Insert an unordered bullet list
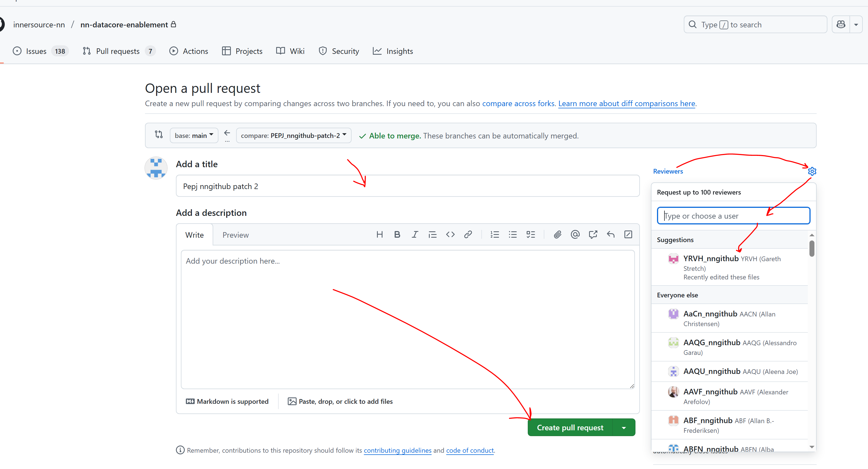The image size is (868, 469). click(513, 235)
